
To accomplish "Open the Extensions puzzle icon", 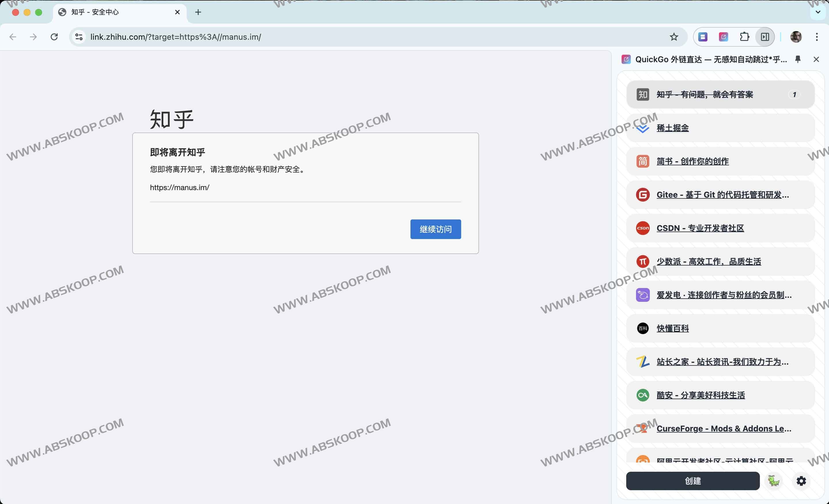I will coord(745,37).
